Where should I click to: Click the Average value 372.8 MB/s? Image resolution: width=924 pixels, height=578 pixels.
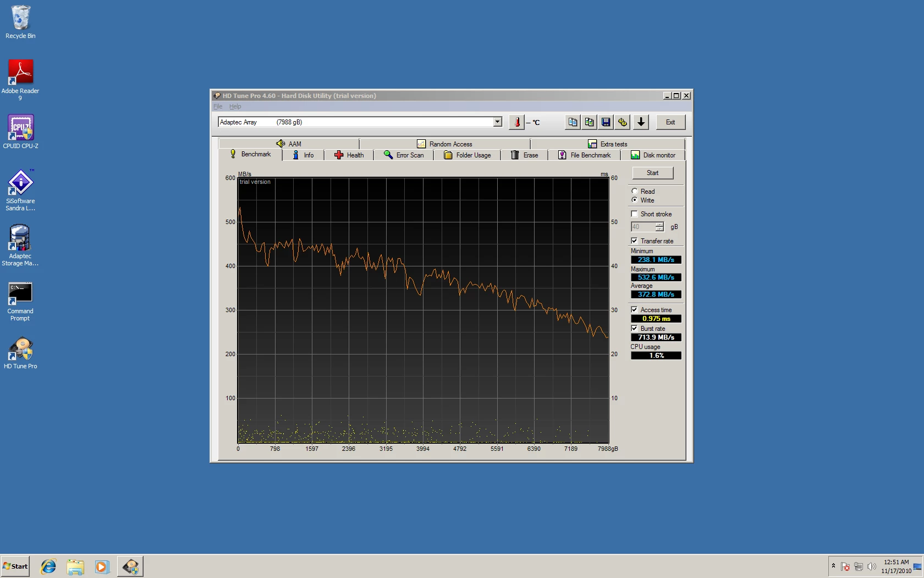(x=656, y=295)
